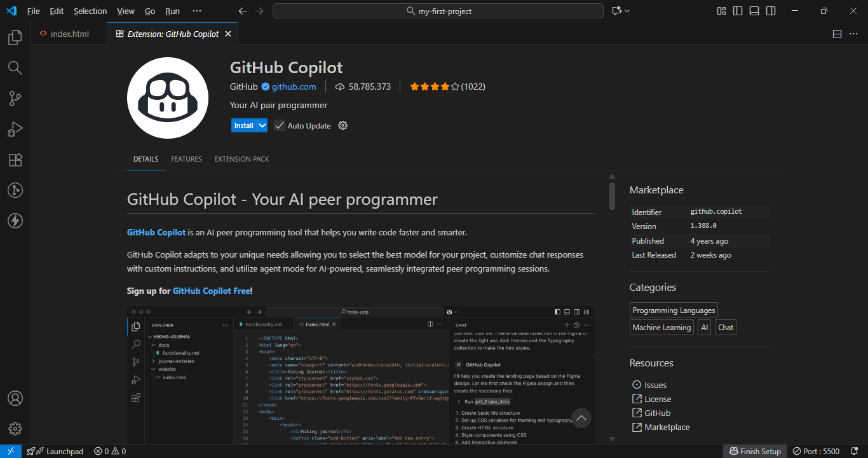This screenshot has height=458, width=868.
Task: Open the Accounts icon in the activity bar
Action: pyautogui.click(x=15, y=398)
